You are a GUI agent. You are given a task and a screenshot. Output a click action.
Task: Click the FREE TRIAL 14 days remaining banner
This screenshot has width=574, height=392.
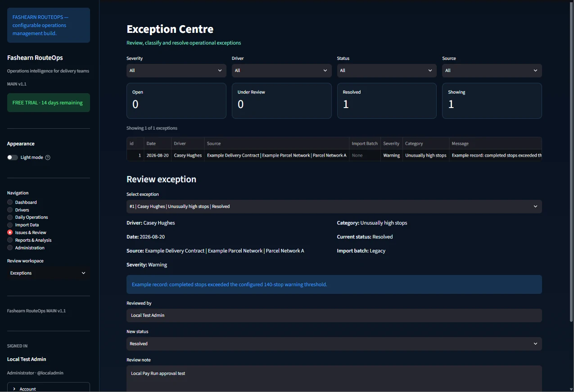tap(49, 103)
